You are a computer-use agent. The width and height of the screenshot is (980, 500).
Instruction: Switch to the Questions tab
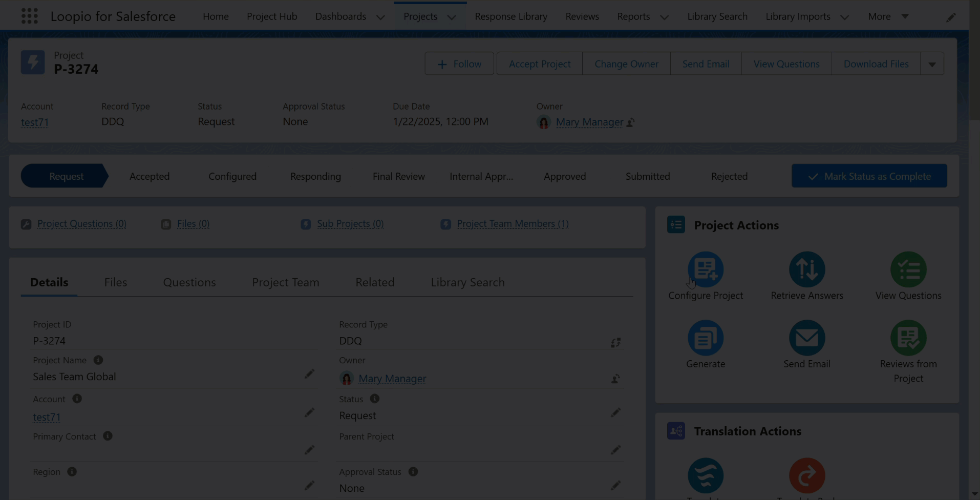189,282
